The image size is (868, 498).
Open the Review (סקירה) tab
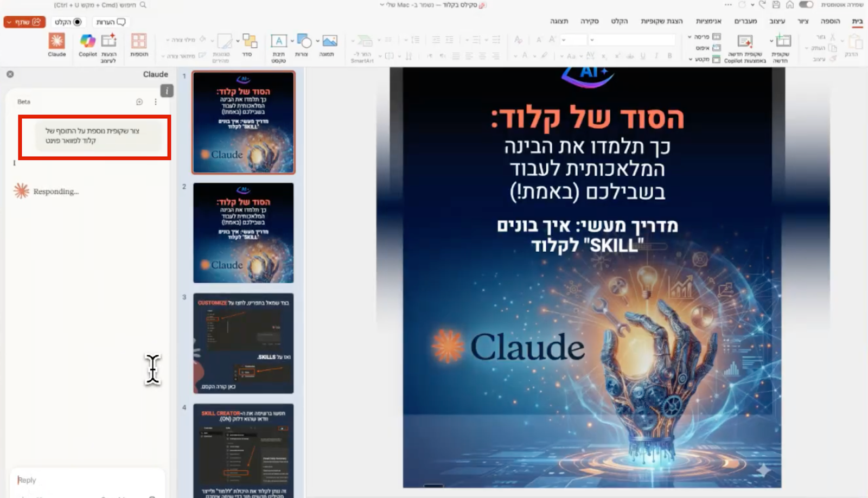(x=589, y=21)
